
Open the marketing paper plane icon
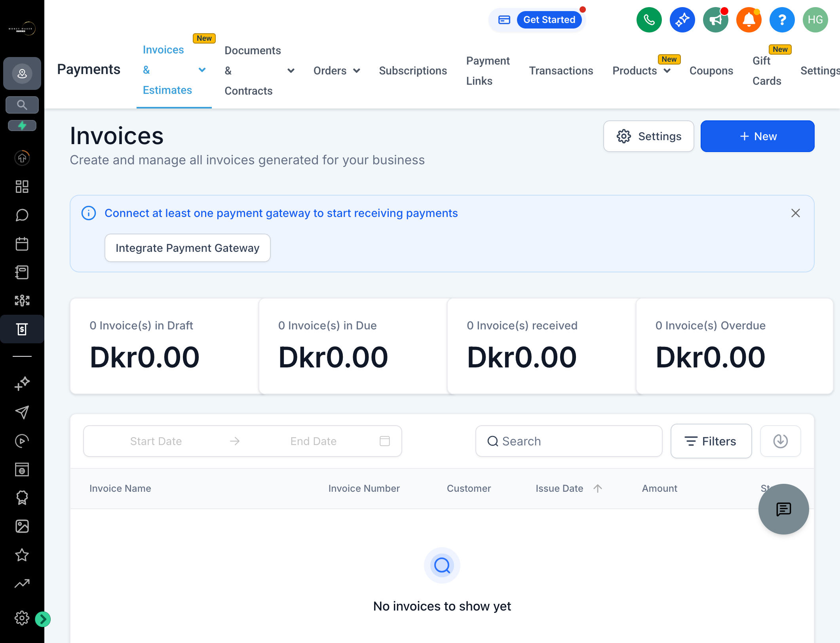[22, 412]
